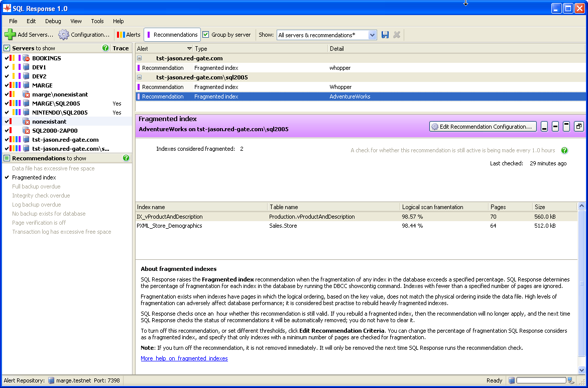588x388 pixels.
Task: Click the BOOKINGS server database icon
Action: coord(26,58)
